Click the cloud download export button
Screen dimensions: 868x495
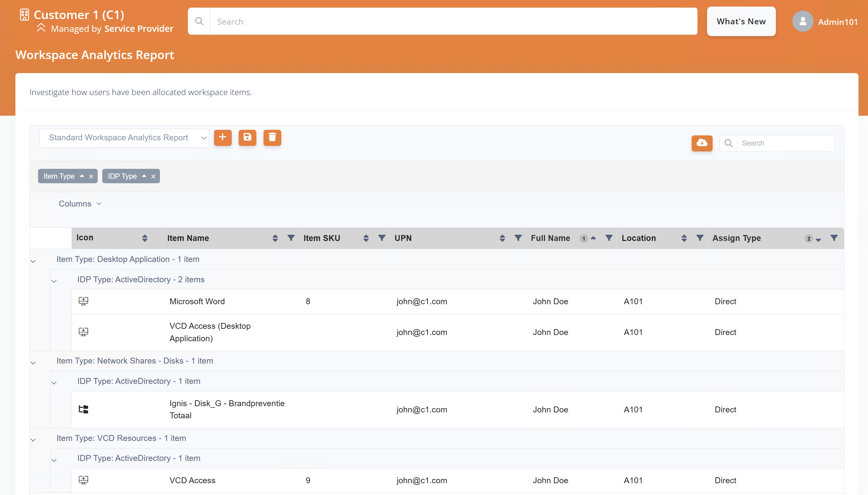(701, 143)
